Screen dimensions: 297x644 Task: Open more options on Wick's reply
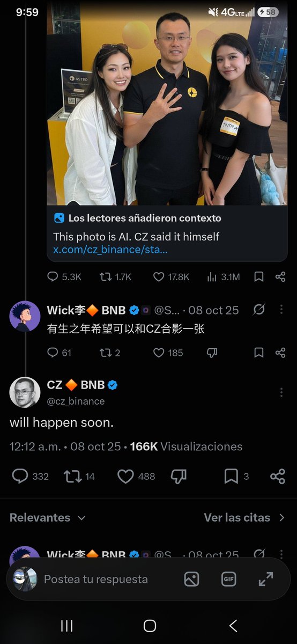click(x=281, y=310)
